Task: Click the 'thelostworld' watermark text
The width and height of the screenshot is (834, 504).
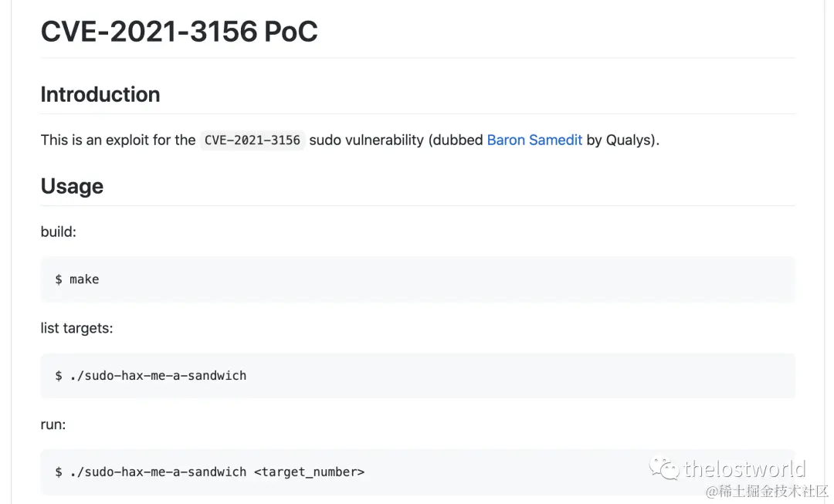Action: click(x=744, y=468)
